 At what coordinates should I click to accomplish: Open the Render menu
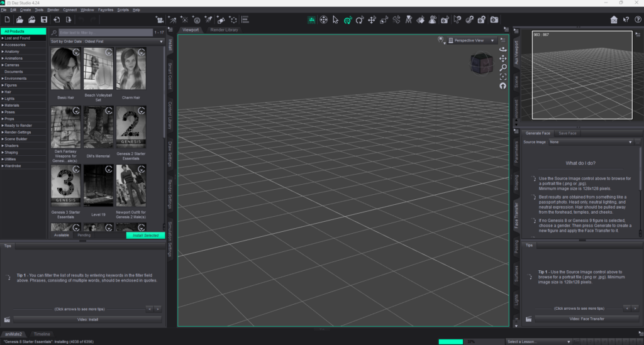(53, 10)
